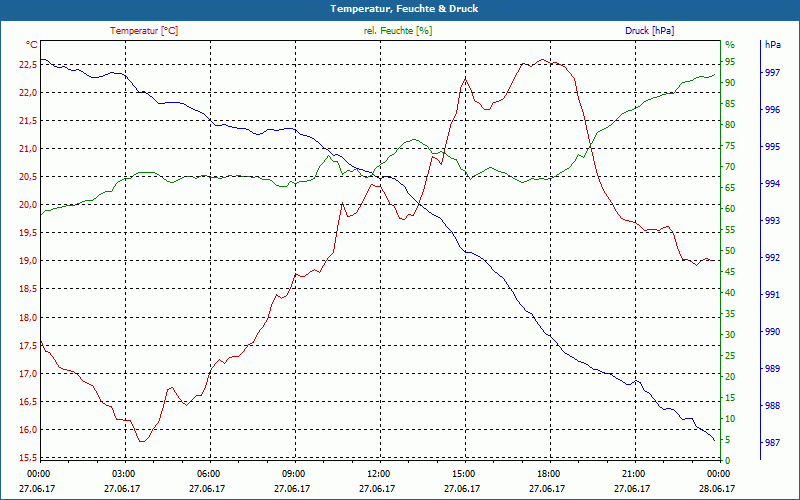
Task: Click the 20,5 temperature axis value
Action: pyautogui.click(x=29, y=177)
